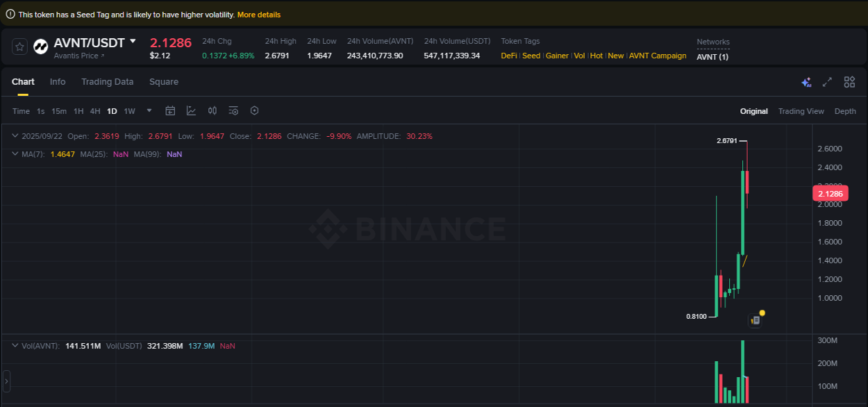Screen dimensions: 868x407
Task: Click the AVNT token logo
Action: [40, 46]
